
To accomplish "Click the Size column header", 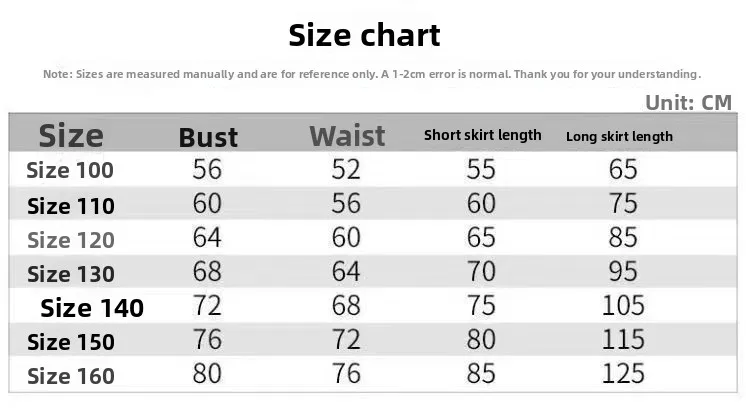I will [x=71, y=136].
